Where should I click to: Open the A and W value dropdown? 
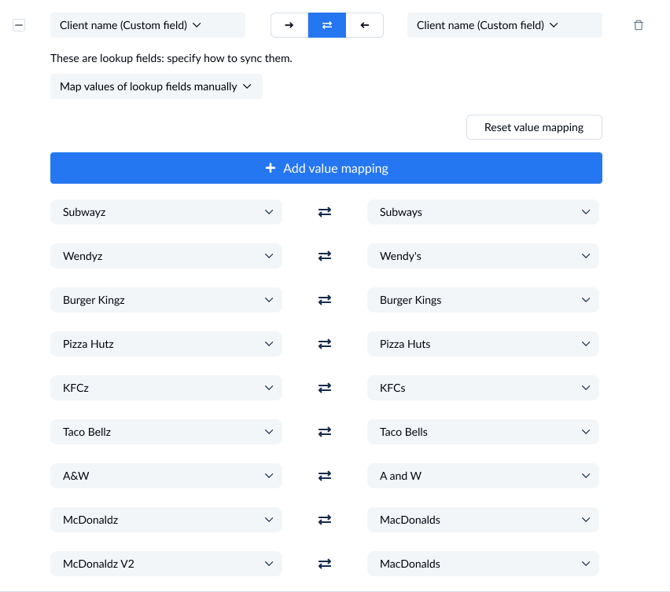click(x=484, y=476)
